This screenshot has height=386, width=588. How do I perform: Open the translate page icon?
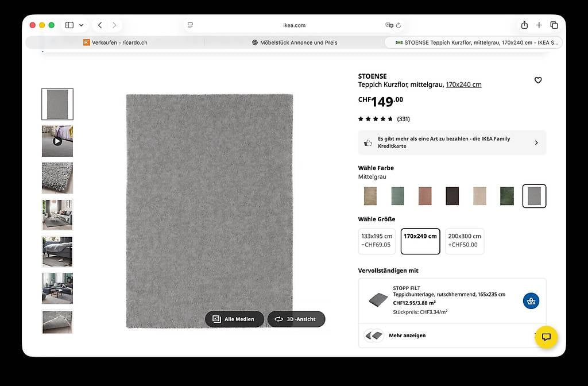click(389, 25)
